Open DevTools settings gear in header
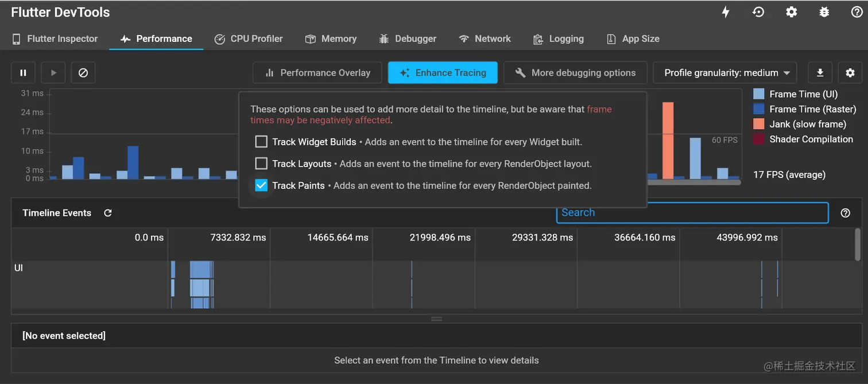The image size is (868, 384). (792, 12)
